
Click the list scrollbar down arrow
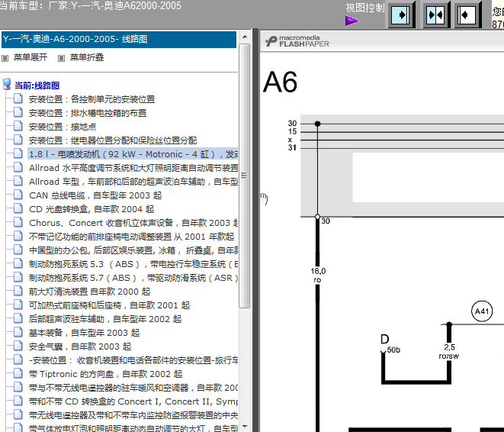tap(245, 427)
